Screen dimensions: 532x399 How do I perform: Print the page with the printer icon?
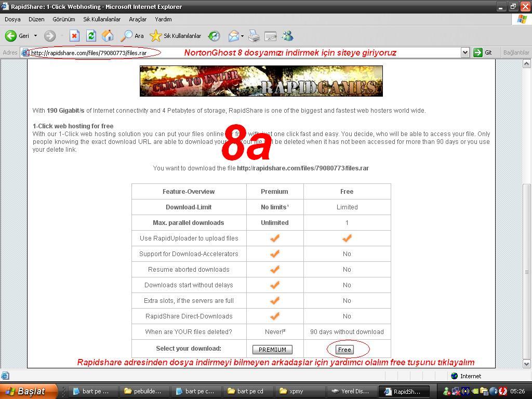(x=254, y=36)
